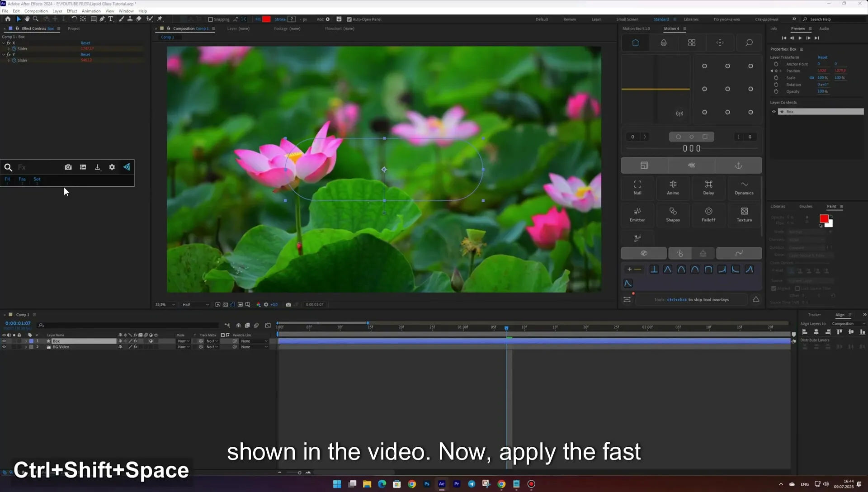Select the Puppet Pin tool
868x492 pixels.
tap(160, 19)
